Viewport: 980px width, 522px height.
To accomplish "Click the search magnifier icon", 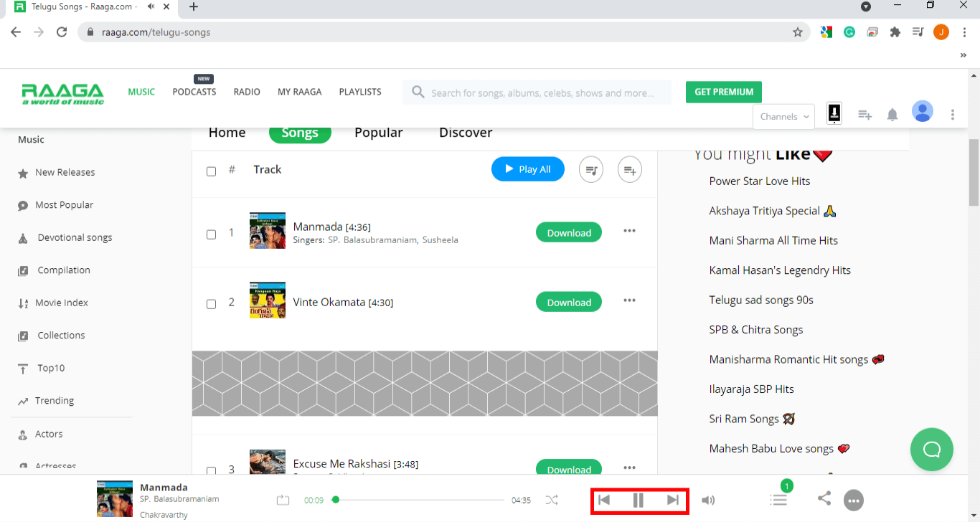I will [418, 92].
